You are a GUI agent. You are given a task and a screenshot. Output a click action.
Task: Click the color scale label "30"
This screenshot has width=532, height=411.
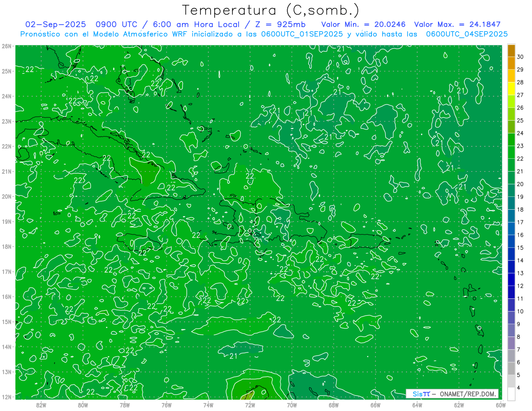click(520, 57)
